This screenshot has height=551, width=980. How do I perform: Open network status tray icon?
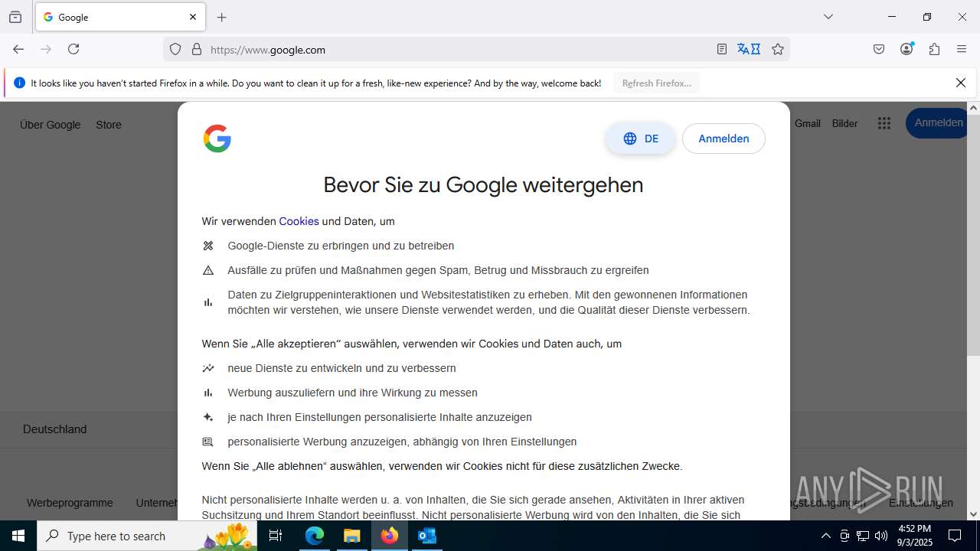[863, 536]
